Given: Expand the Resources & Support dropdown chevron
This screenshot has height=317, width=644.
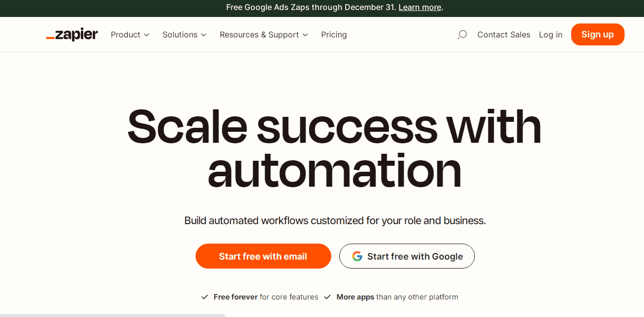Looking at the screenshot, I should click(x=305, y=35).
